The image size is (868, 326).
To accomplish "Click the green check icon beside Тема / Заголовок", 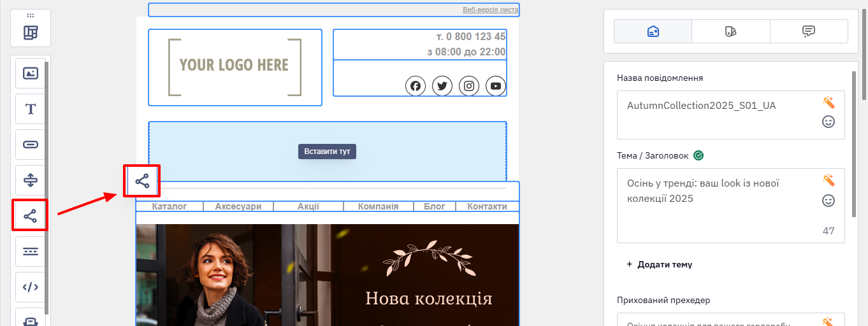I will click(x=698, y=155).
